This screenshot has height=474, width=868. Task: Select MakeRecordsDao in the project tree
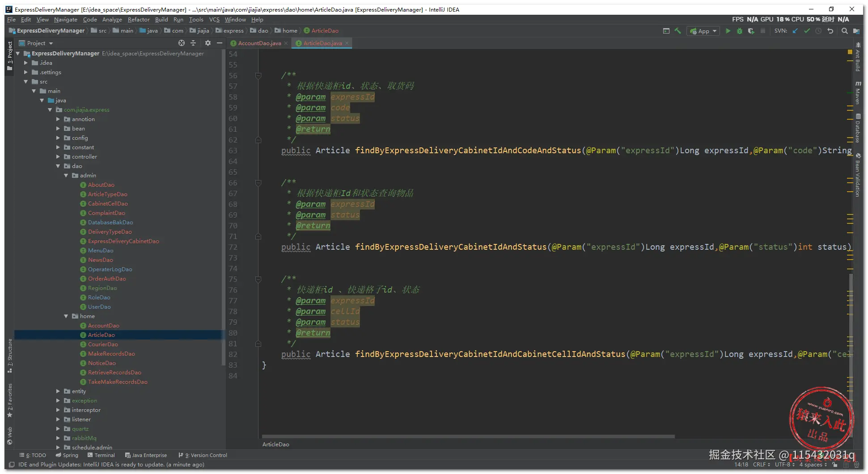point(111,354)
